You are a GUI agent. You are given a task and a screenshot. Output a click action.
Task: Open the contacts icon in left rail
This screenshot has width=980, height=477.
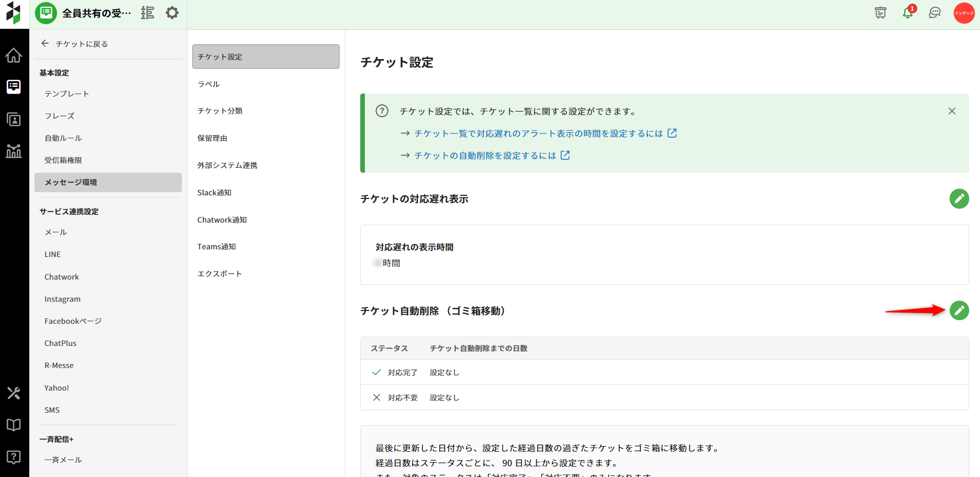click(14, 119)
